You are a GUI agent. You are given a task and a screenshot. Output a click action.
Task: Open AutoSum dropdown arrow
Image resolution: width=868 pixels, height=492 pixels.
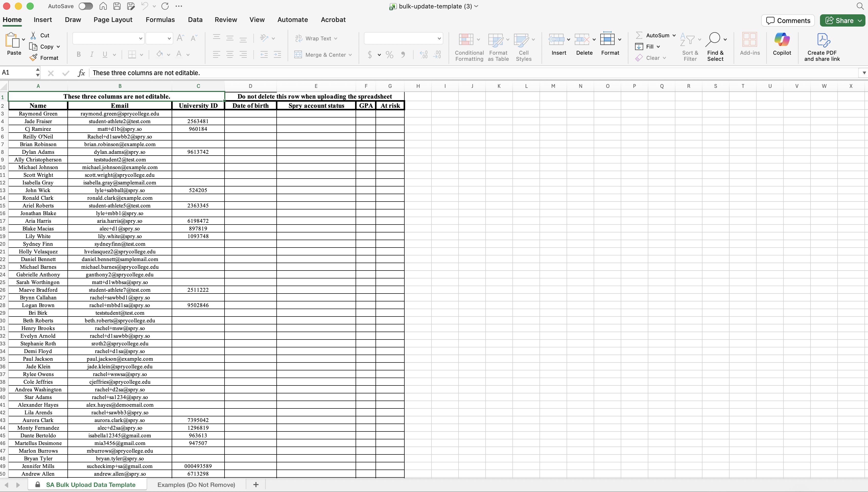[x=674, y=35]
